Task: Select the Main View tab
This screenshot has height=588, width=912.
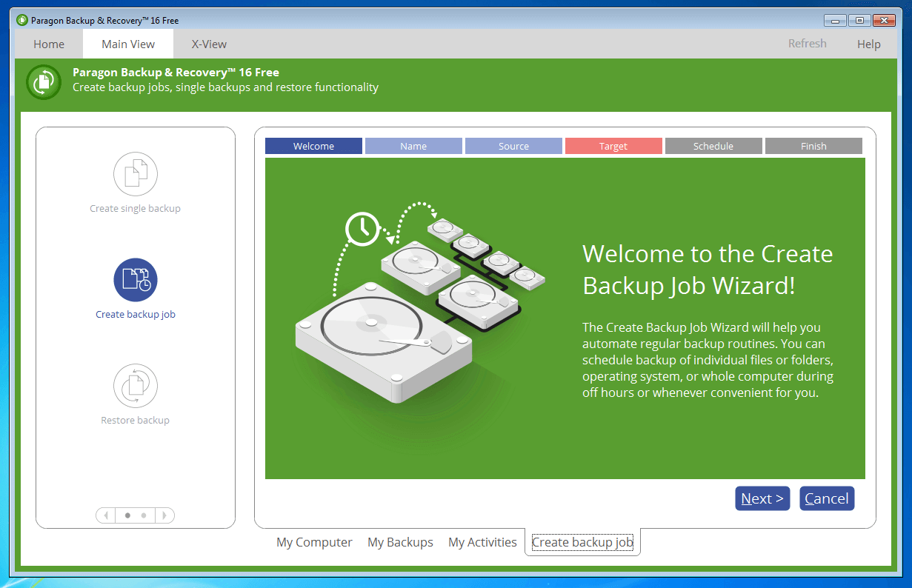Action: [x=128, y=44]
